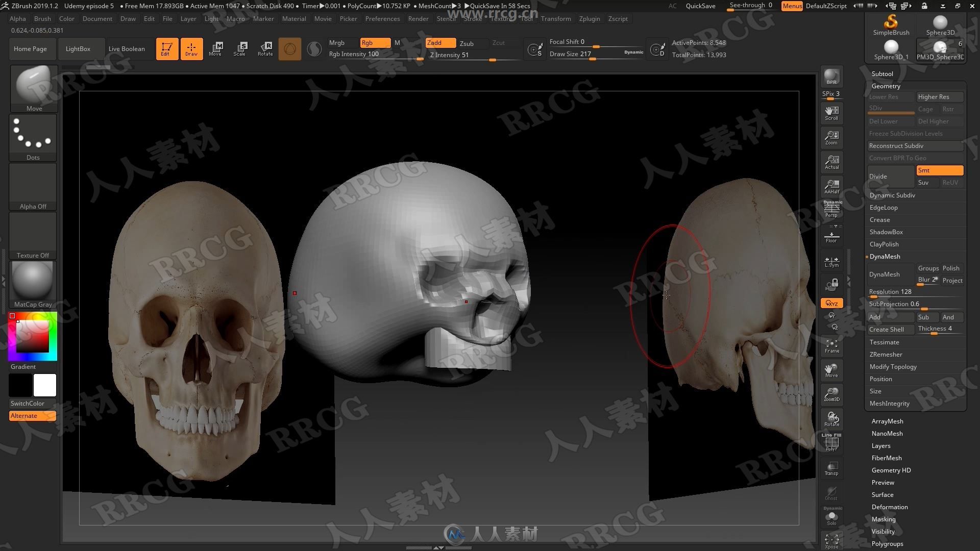This screenshot has height=551, width=980.
Task: Click the SimpleBrush tool thumbnail
Action: [x=891, y=26]
